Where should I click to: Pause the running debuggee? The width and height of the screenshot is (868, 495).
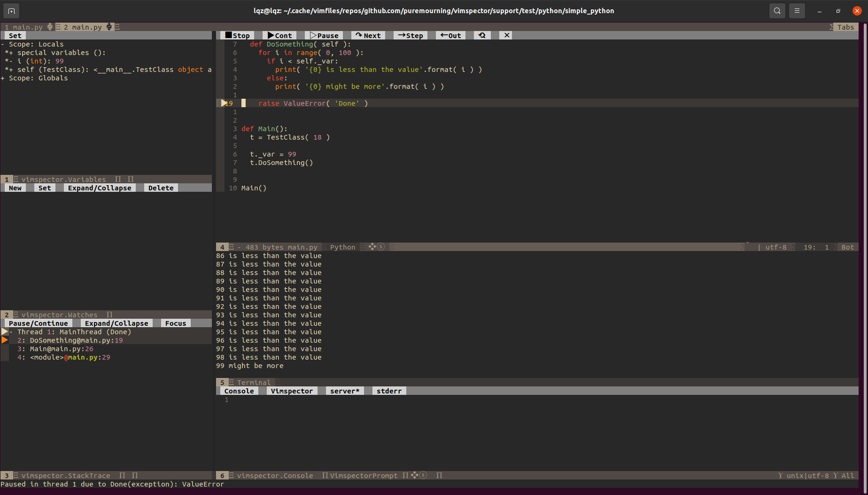coord(324,35)
